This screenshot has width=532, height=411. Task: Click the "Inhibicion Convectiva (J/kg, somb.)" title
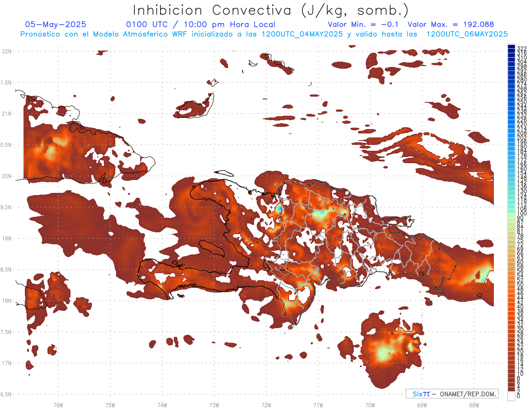coord(270,10)
